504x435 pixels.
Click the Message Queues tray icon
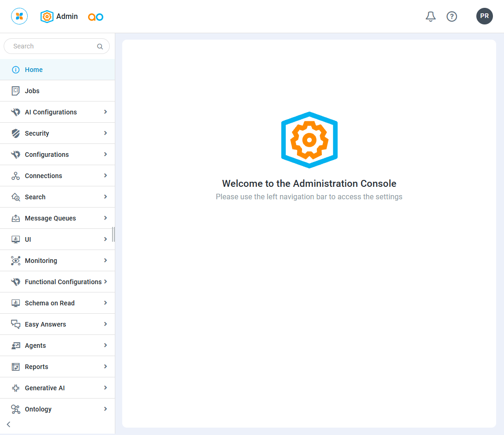[x=15, y=218]
